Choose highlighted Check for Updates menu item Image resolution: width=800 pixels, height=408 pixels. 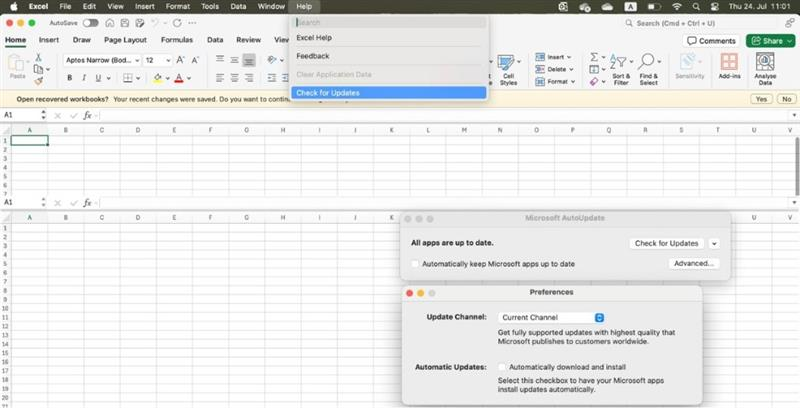(389, 93)
